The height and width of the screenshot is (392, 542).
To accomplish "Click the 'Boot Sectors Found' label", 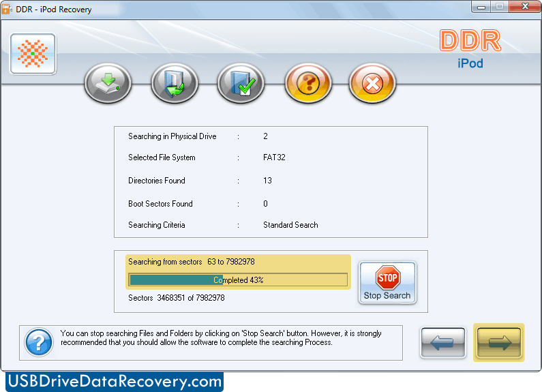I will [x=160, y=204].
